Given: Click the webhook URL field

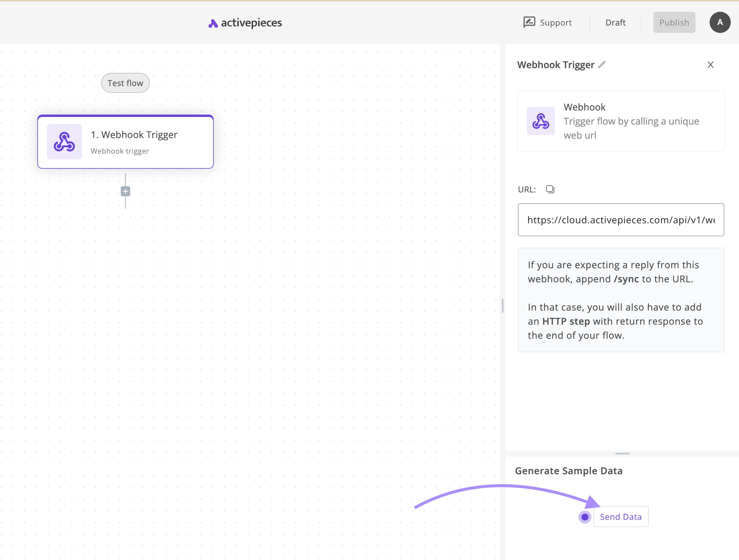Looking at the screenshot, I should tap(621, 220).
